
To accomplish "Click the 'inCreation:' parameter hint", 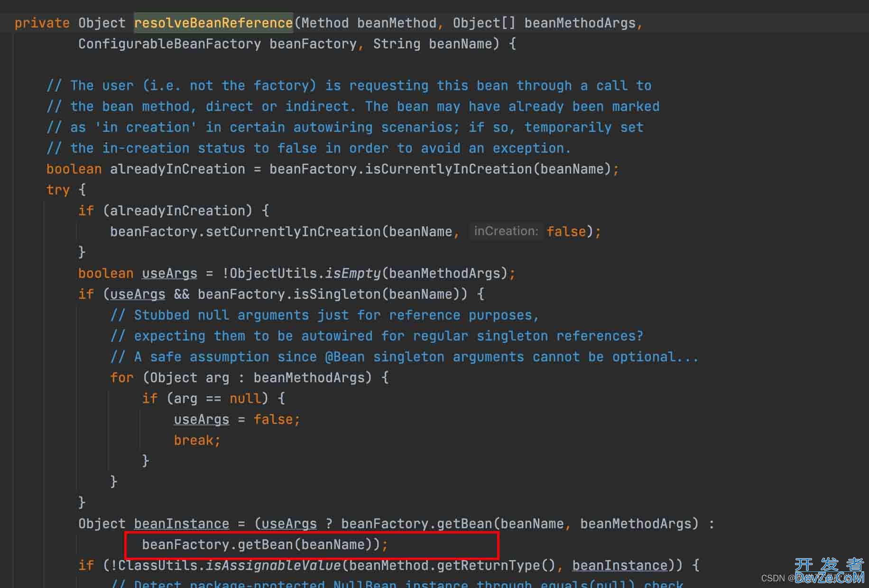I will 506,231.
